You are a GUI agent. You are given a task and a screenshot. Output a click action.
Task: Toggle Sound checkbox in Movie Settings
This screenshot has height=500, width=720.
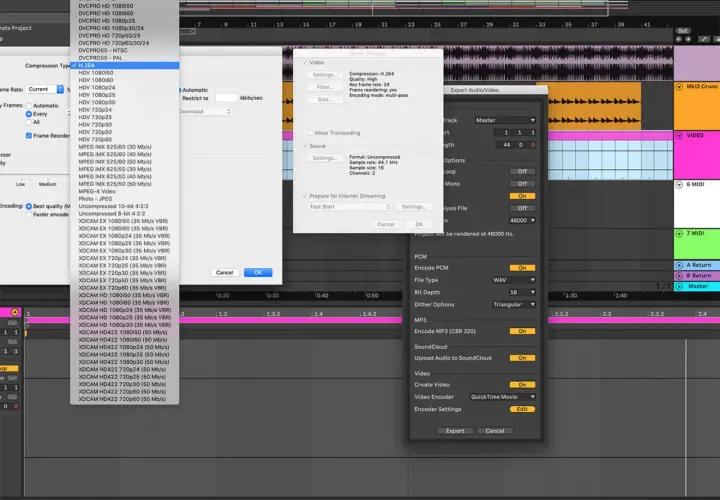coord(305,146)
